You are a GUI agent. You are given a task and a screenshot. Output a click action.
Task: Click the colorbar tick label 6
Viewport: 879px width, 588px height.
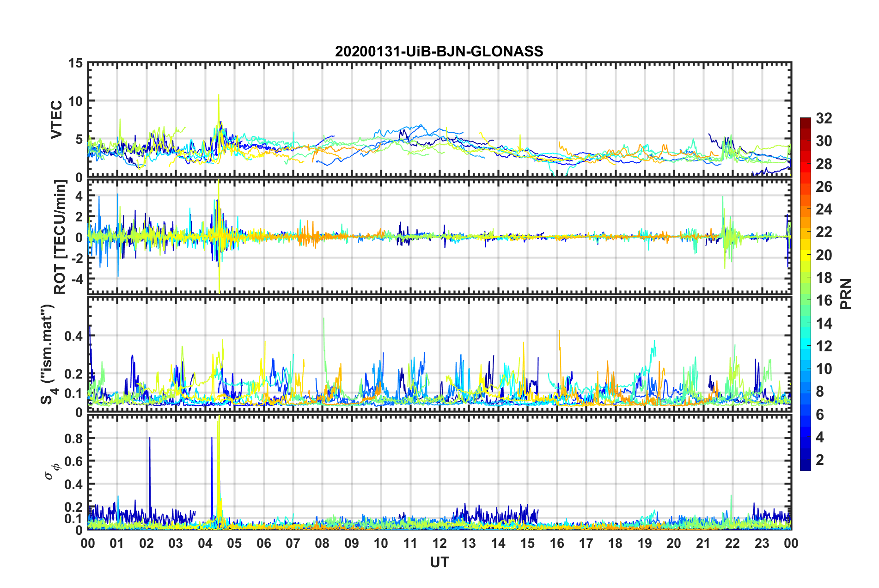(x=820, y=415)
